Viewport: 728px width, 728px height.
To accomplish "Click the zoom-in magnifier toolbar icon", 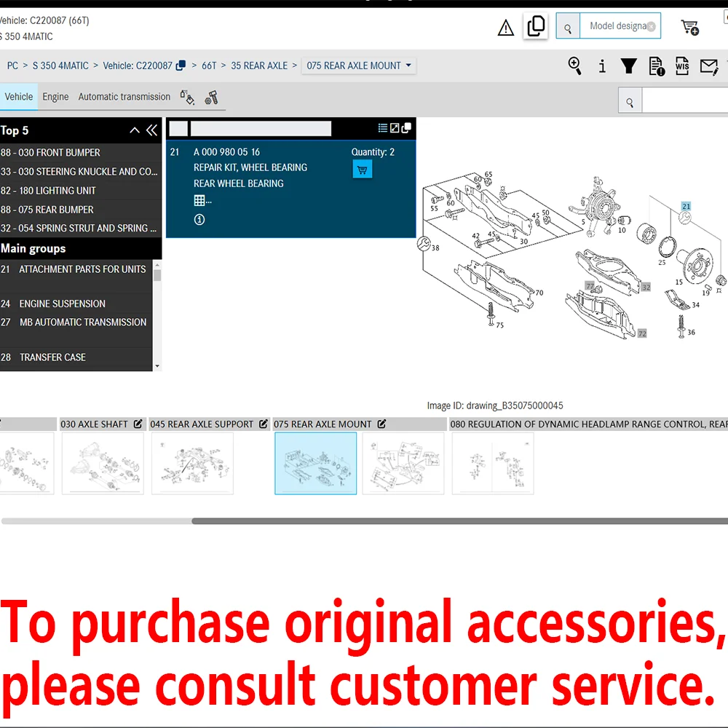I will 575,66.
